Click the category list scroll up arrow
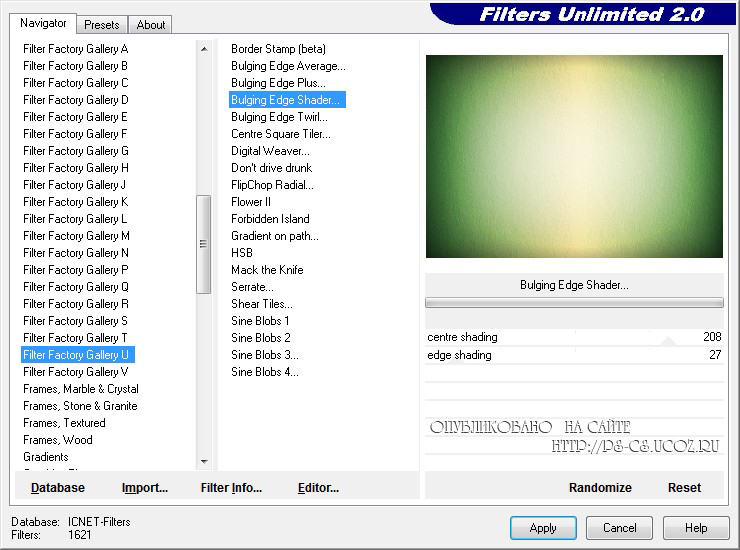 coord(204,49)
